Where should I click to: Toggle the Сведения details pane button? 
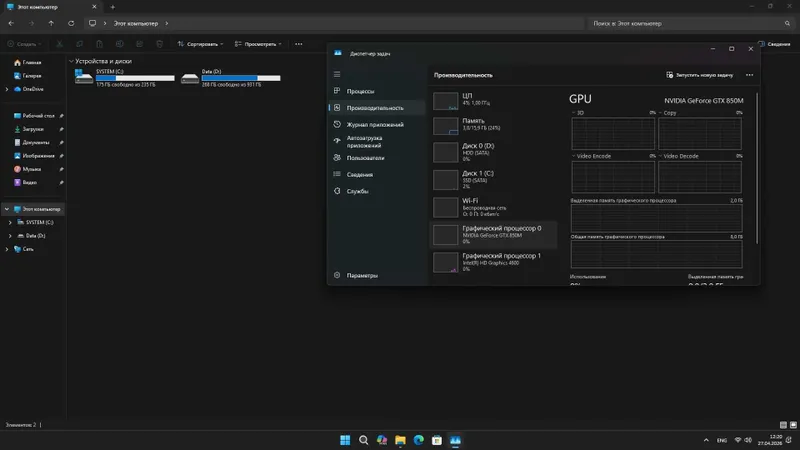click(x=774, y=44)
